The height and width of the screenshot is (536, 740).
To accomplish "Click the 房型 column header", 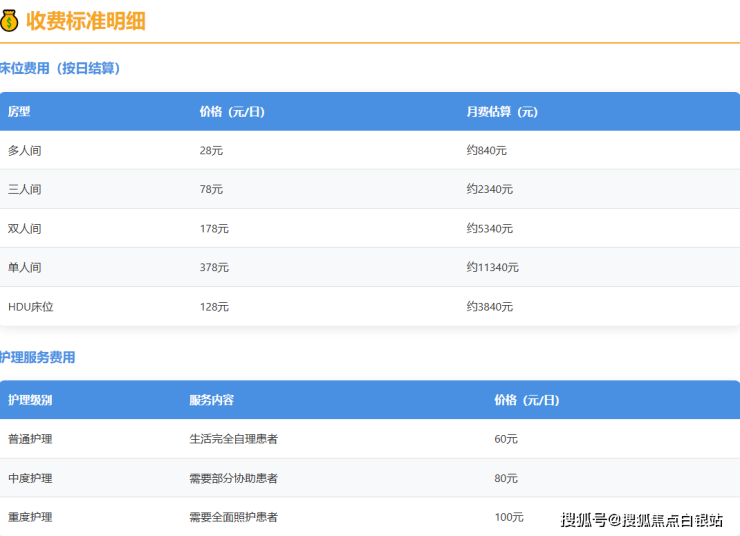I will pos(19,112).
